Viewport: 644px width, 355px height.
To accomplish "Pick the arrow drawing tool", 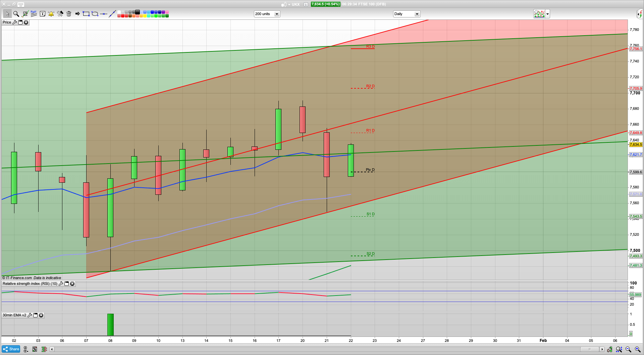I will click(x=77, y=14).
